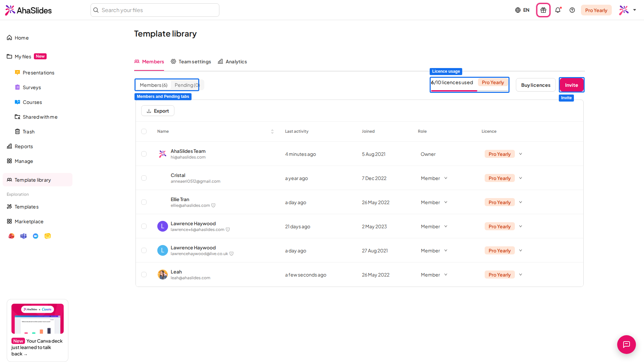Open the help question mark icon

point(572,10)
